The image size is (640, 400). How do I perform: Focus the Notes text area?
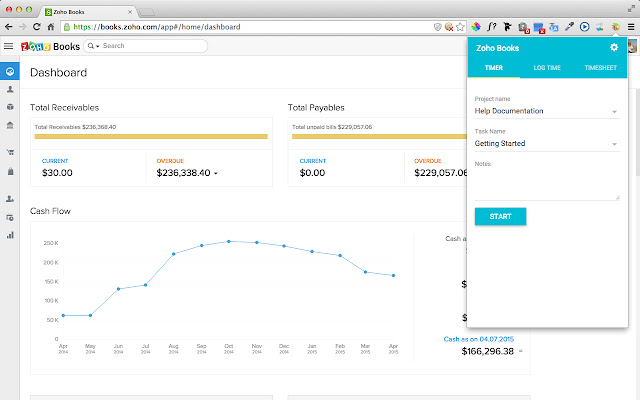tap(547, 184)
